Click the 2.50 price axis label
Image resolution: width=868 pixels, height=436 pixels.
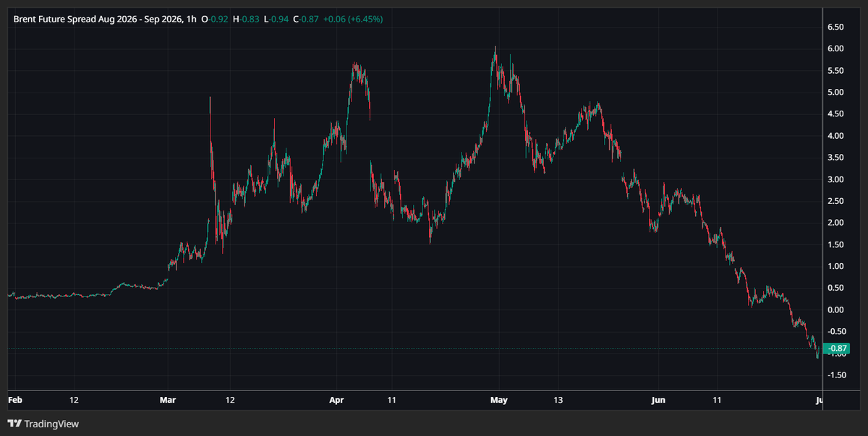(837, 201)
